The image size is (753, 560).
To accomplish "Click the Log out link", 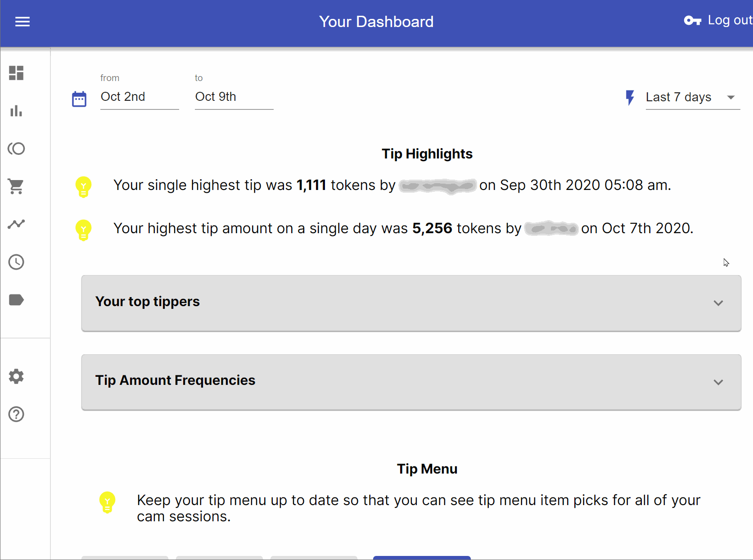I will 718,20.
